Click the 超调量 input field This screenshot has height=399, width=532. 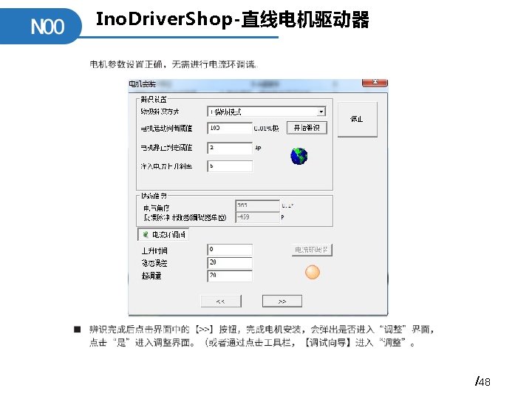230,276
